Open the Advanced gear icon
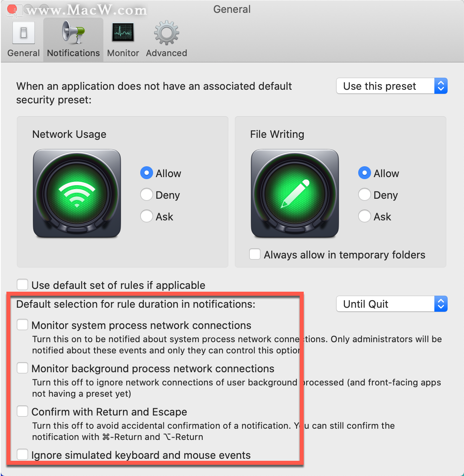The image size is (464, 476). point(166,33)
